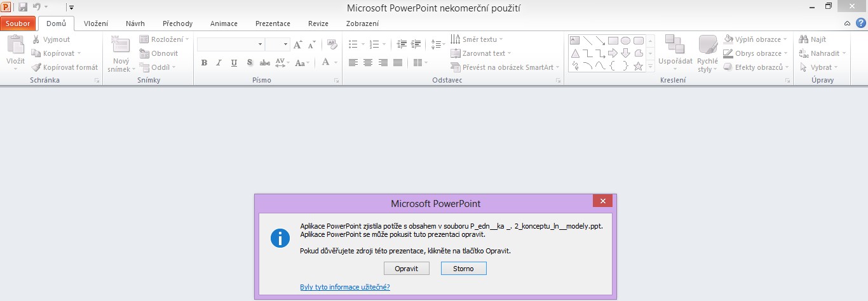This screenshot has width=868, height=301.
Task: Click the Save floppy disk icon
Action: (x=23, y=7)
